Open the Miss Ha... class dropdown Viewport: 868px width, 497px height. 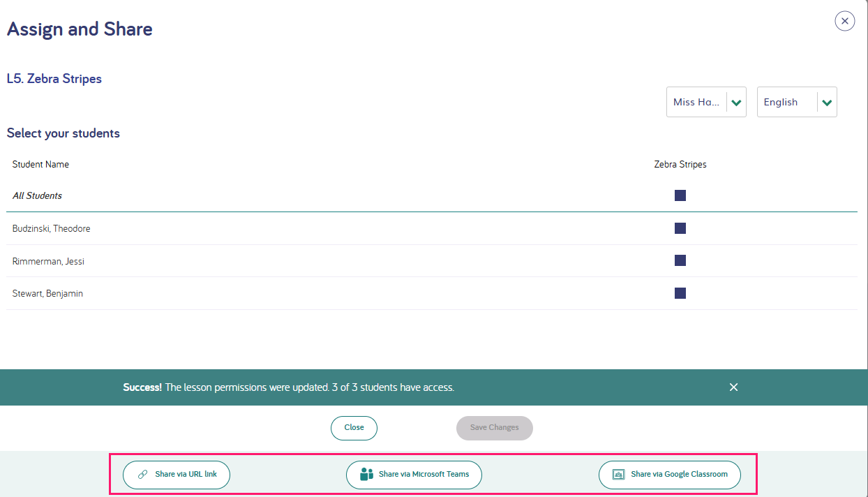pyautogui.click(x=706, y=102)
